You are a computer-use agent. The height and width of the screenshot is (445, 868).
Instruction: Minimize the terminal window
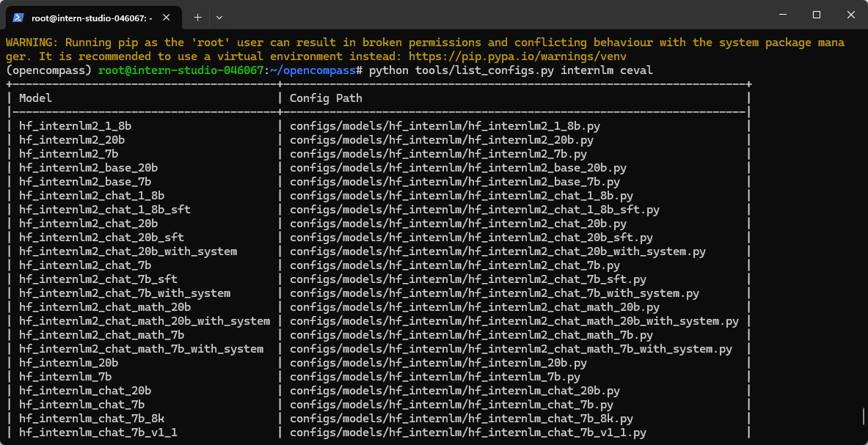coord(781,15)
